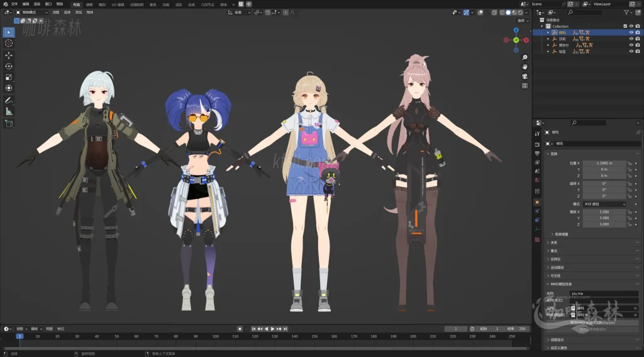The image size is (644, 357).
Task: Click the auto-keying record button
Action: [240, 329]
